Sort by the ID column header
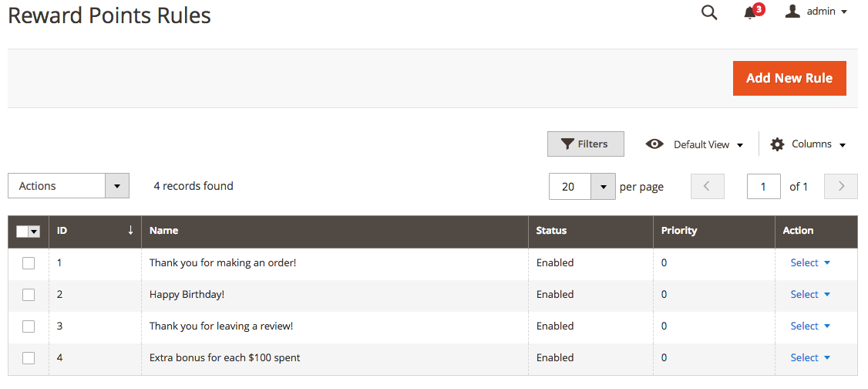The width and height of the screenshot is (868, 389). click(96, 231)
